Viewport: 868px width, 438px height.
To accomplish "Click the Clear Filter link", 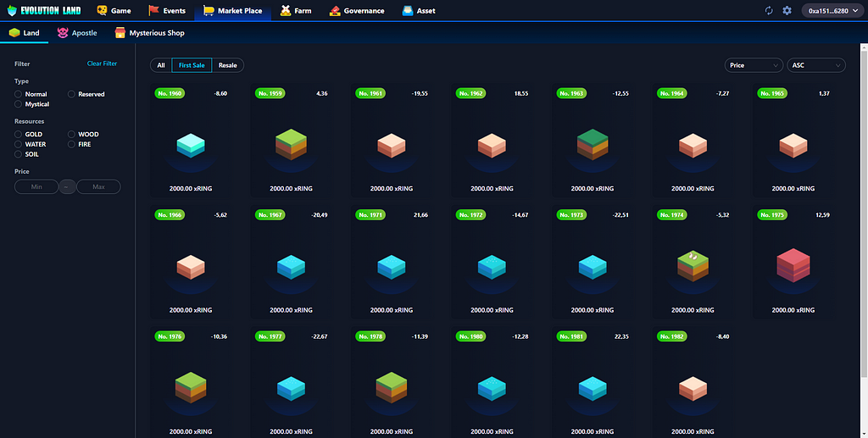I will click(x=102, y=64).
